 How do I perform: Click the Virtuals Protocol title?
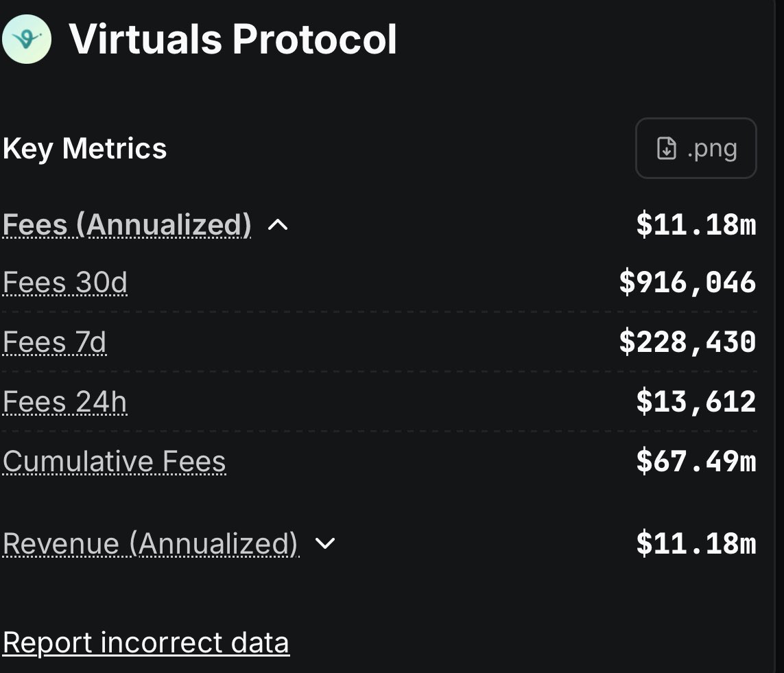(233, 39)
